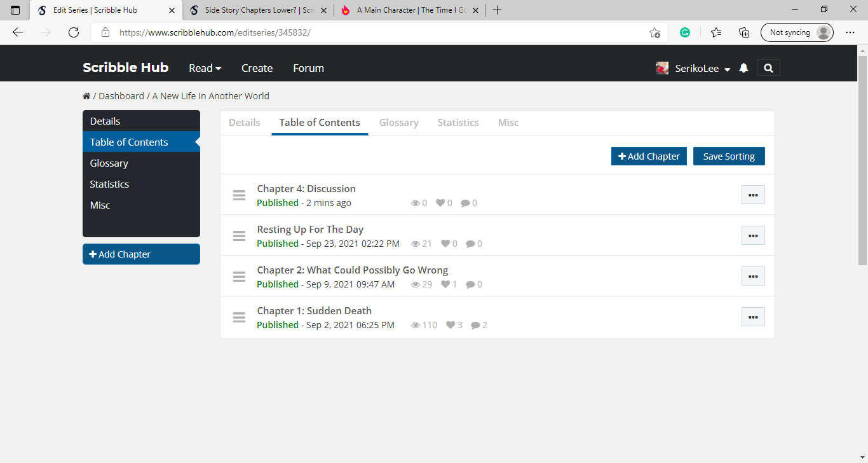Viewport: 868px width, 463px height.
Task: Click the notification bell icon
Action: point(743,68)
